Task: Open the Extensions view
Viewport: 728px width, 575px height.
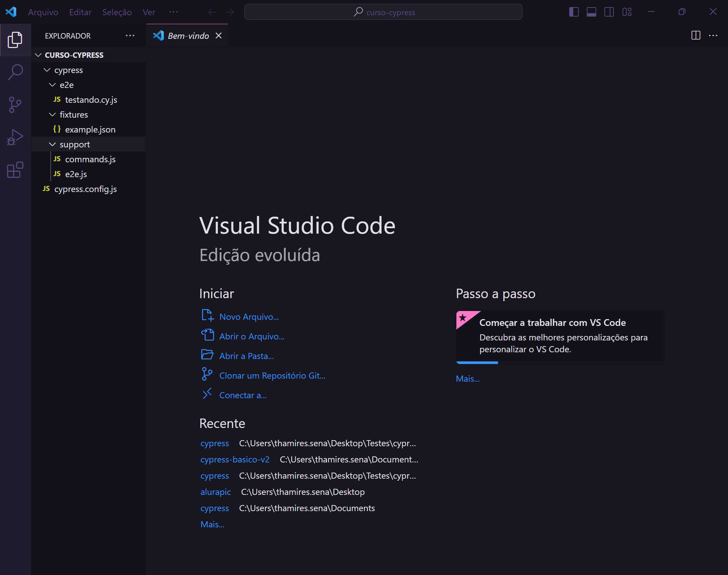Action: click(x=15, y=170)
